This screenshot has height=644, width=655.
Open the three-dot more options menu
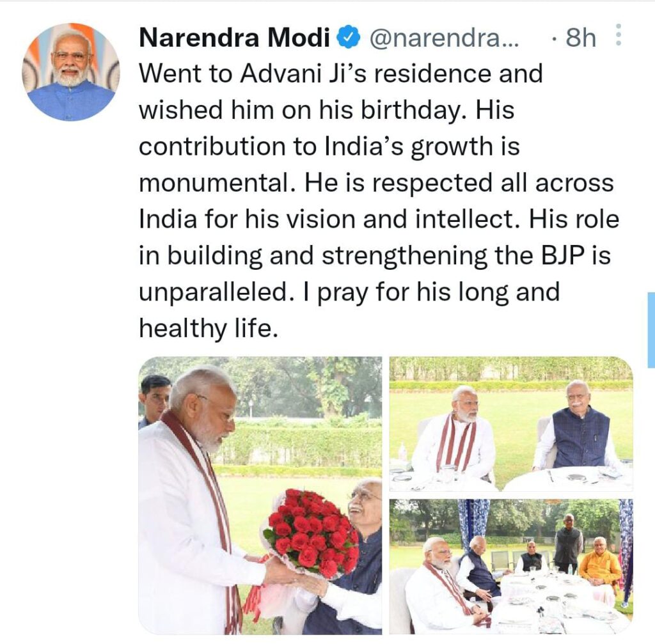click(619, 35)
